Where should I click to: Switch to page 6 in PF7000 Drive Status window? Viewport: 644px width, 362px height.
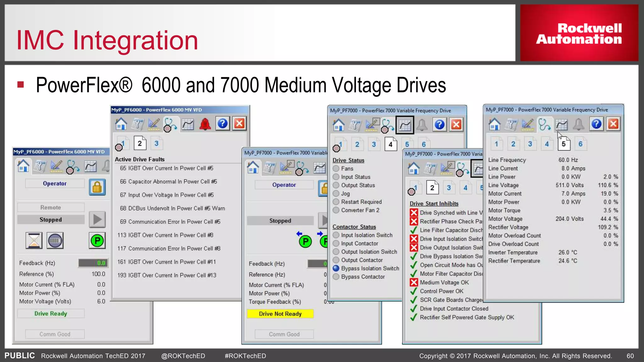424,144
